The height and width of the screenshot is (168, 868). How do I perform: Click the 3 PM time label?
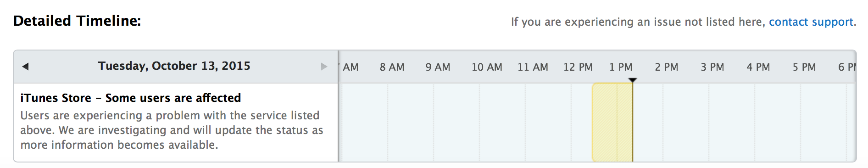coord(712,67)
